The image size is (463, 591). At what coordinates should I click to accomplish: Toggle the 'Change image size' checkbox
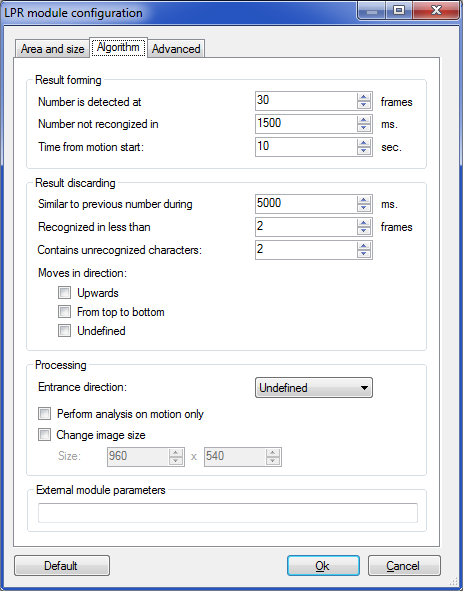[x=44, y=435]
